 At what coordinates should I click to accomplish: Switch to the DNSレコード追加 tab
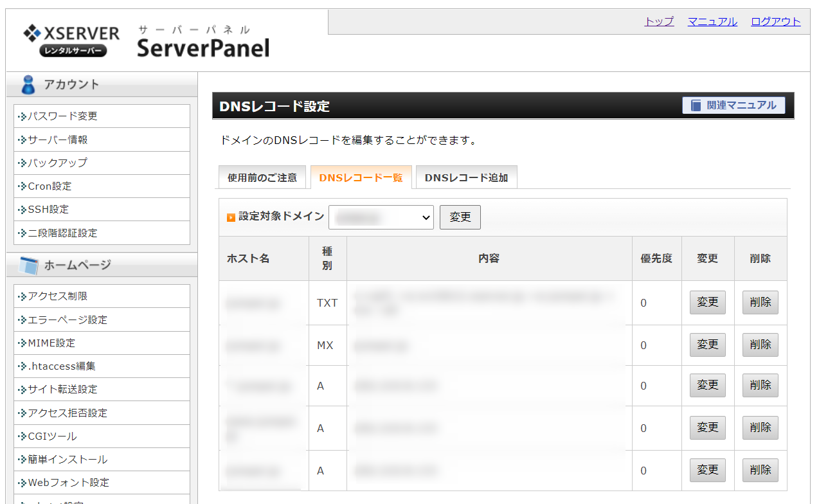tap(466, 177)
